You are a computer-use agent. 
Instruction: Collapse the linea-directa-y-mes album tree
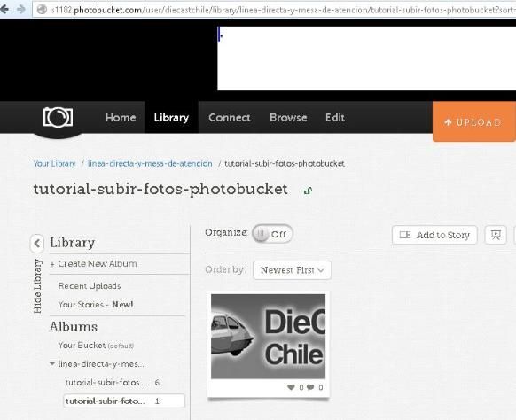[x=52, y=364]
